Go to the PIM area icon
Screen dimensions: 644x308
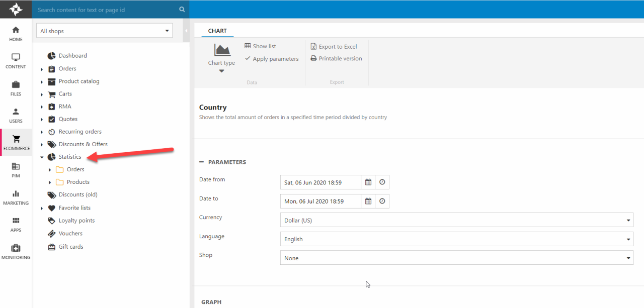pyautogui.click(x=16, y=170)
